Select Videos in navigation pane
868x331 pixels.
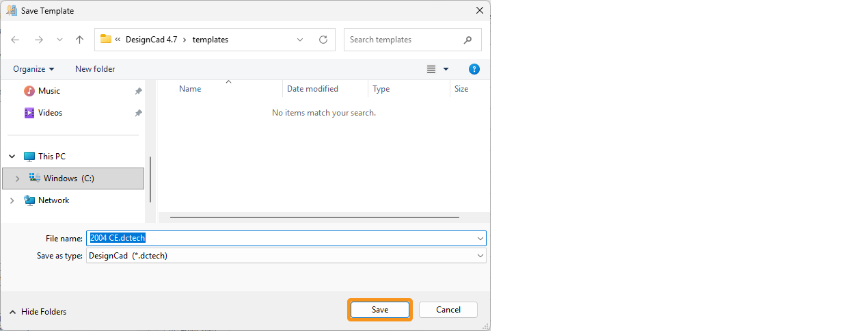point(50,113)
